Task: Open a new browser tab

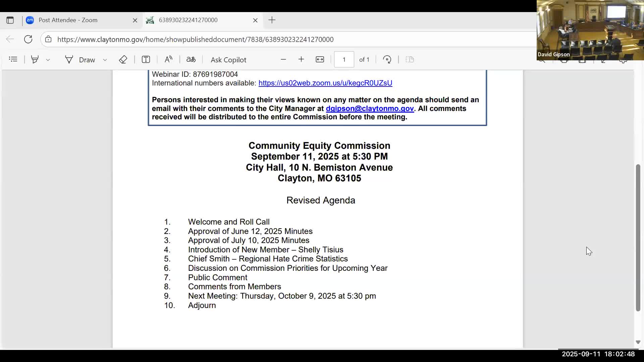Action: point(272,20)
